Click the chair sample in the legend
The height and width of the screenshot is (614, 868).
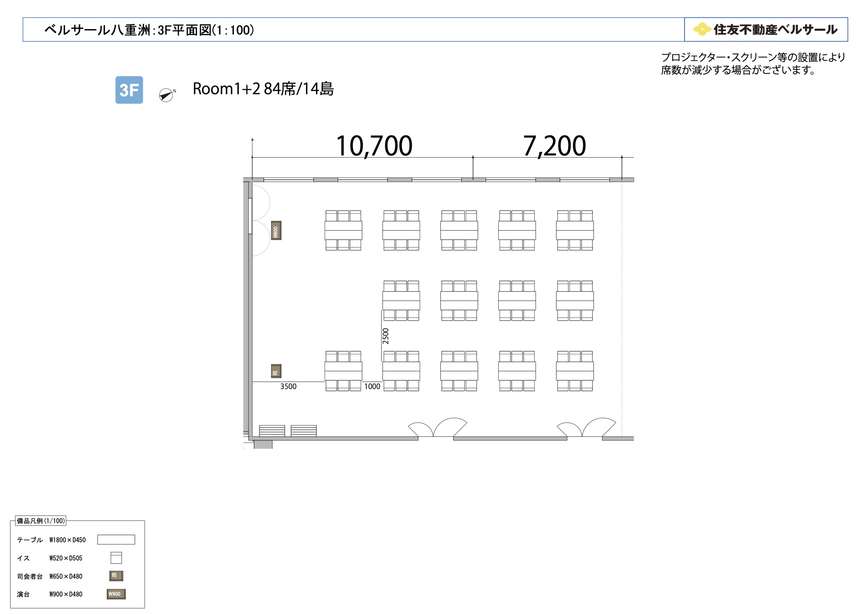(116, 558)
